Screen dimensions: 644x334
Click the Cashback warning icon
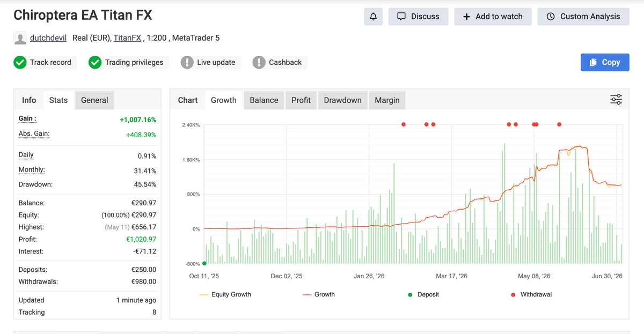259,63
